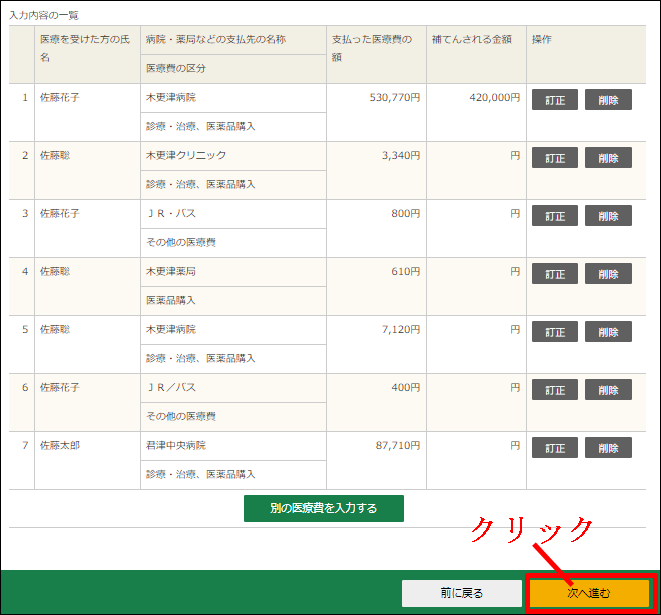Click 木更津薬局 payee cell
The width and height of the screenshot is (661, 615).
tap(233, 272)
